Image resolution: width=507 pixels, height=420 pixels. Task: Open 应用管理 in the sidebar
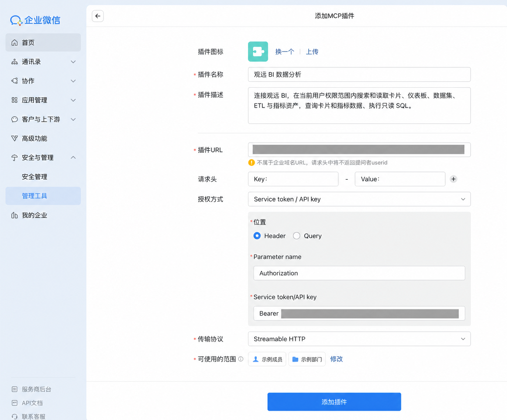[x=43, y=100]
